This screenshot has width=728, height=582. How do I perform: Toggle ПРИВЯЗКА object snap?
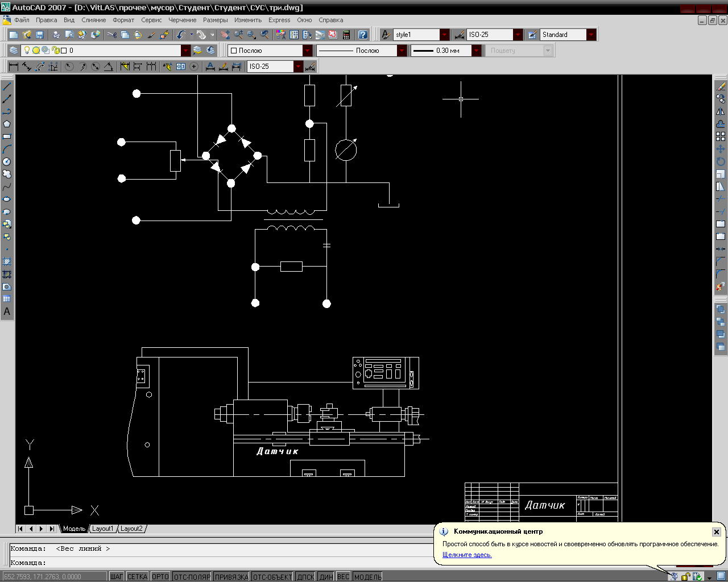(231, 576)
